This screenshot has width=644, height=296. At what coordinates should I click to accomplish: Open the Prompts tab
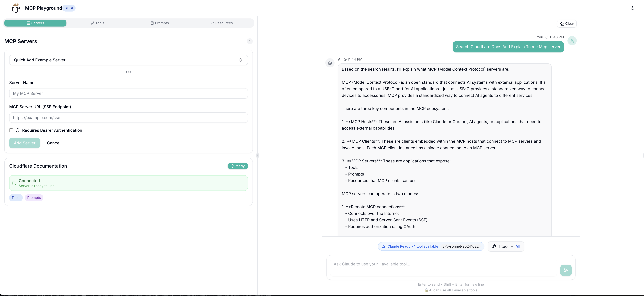pos(160,23)
